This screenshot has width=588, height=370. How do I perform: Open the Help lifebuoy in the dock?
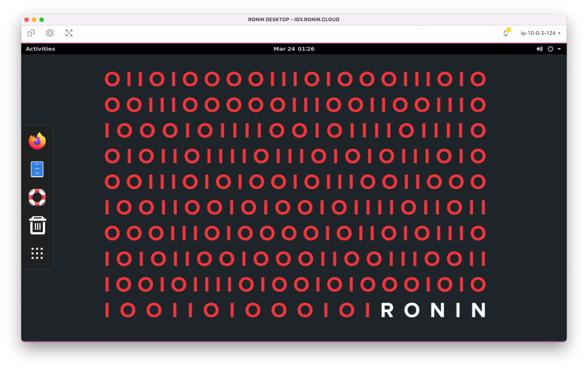point(37,197)
